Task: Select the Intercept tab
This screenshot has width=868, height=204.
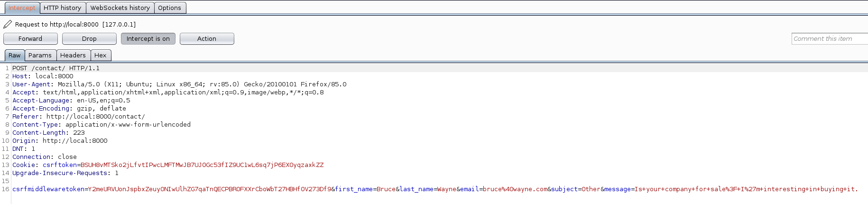Action: [22, 8]
